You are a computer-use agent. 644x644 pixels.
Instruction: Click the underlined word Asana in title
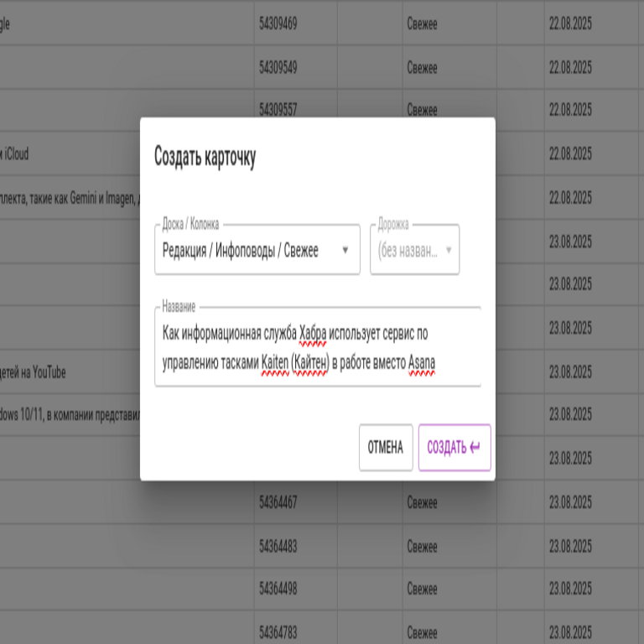tap(422, 363)
